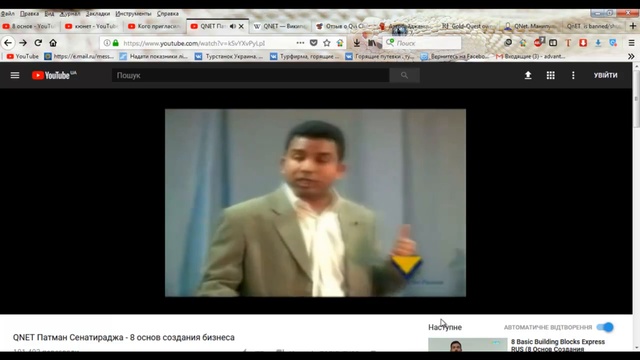Click in the YouTube Пошук search field
Image resolution: width=640 pixels, height=360 pixels.
250,75
